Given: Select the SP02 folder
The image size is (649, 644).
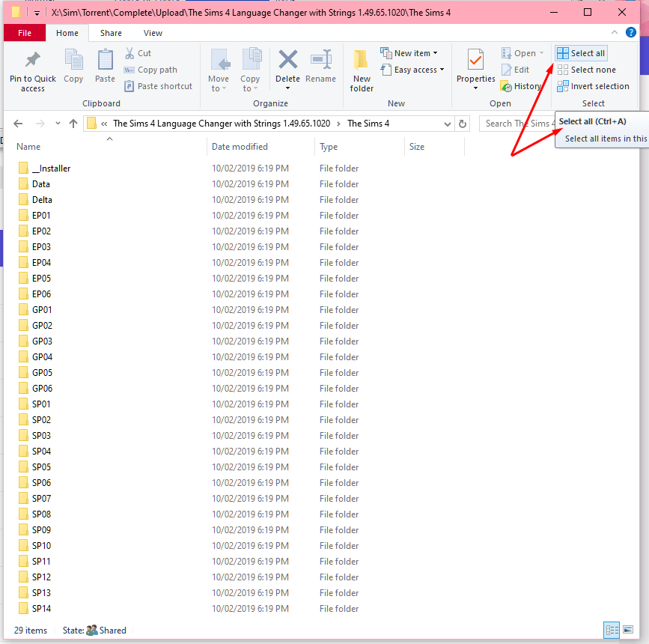Looking at the screenshot, I should tap(41, 420).
